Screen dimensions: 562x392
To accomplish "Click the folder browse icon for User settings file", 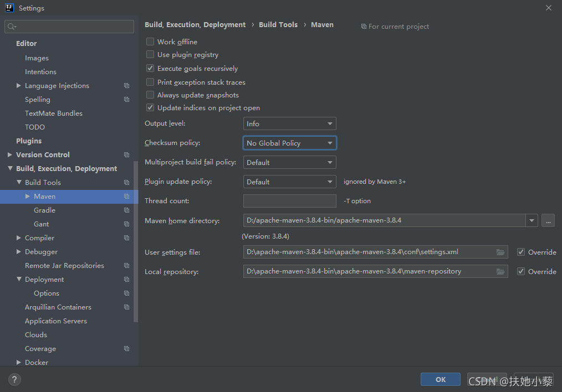I will coord(500,252).
